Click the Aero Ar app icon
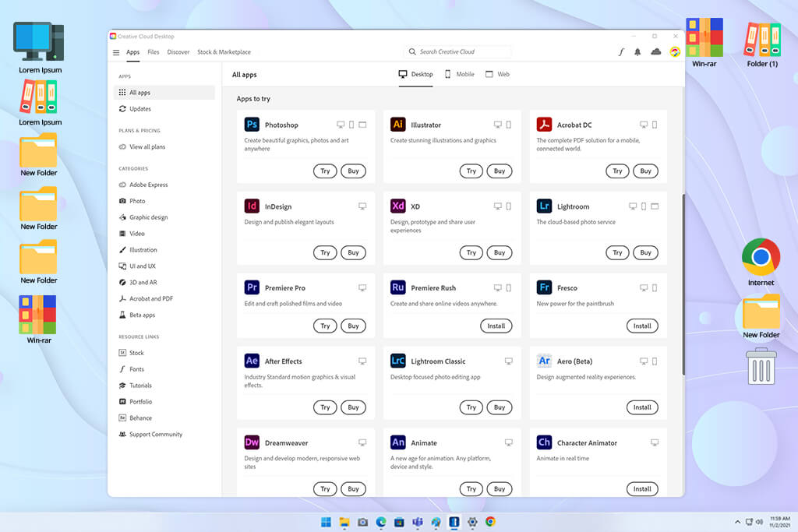798x532 pixels. 544,361
